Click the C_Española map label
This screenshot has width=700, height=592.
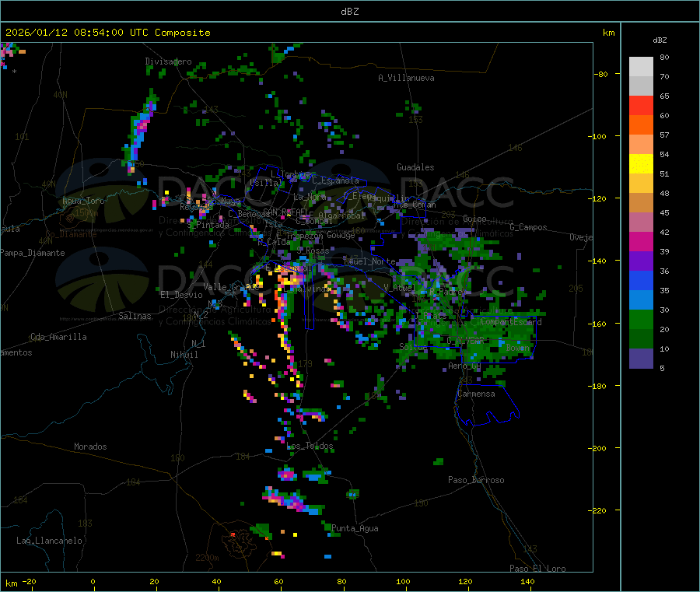click(335, 180)
